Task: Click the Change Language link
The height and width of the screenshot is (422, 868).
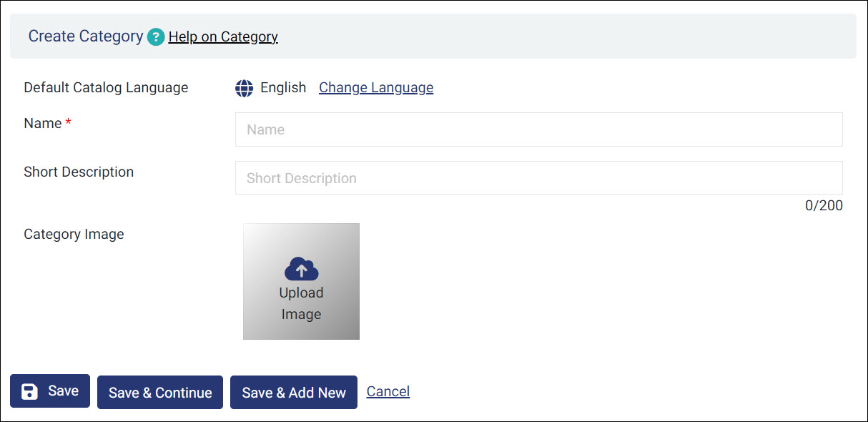Action: [376, 87]
